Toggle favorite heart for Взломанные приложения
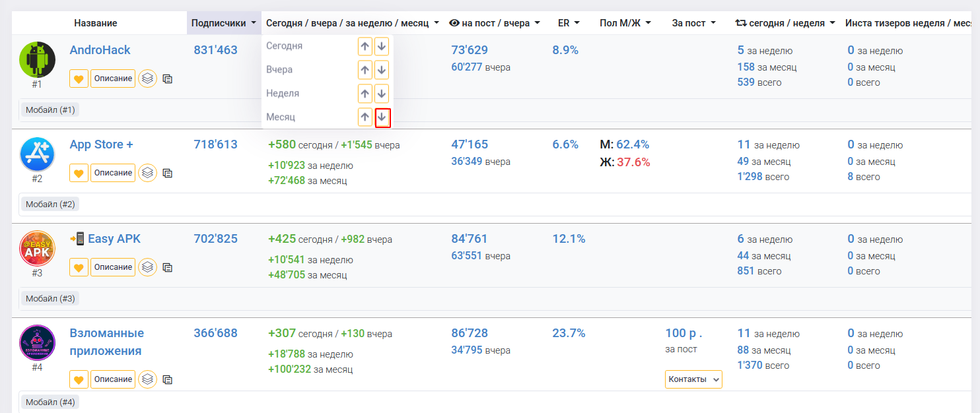Screen dimensions: 980x413 tap(79, 379)
